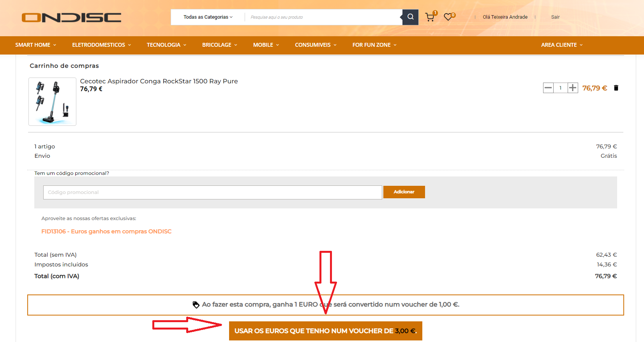Expand the SMART HOME menu
Viewport: 644px width, 342px height.
point(36,45)
